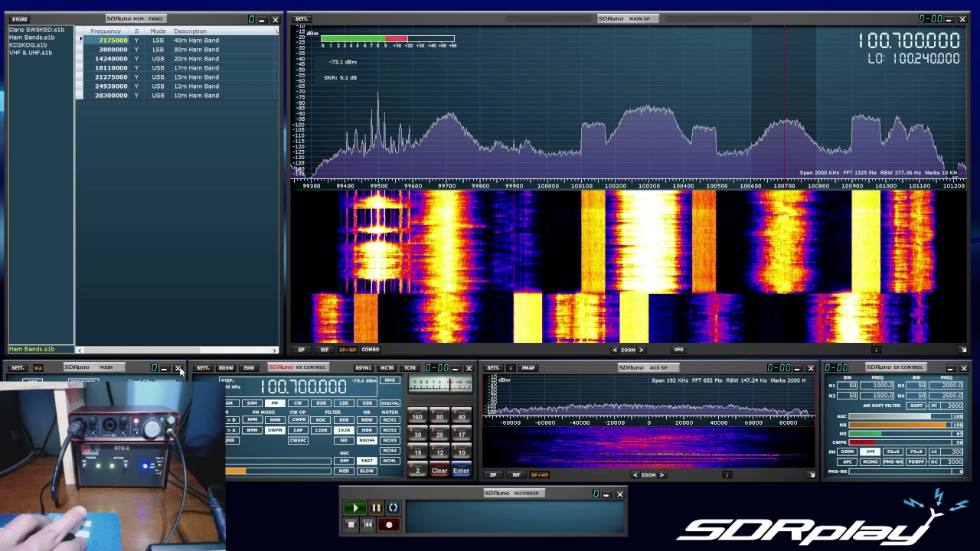
Task: Pause the SDRuno Recorder playback
Action: point(376,507)
